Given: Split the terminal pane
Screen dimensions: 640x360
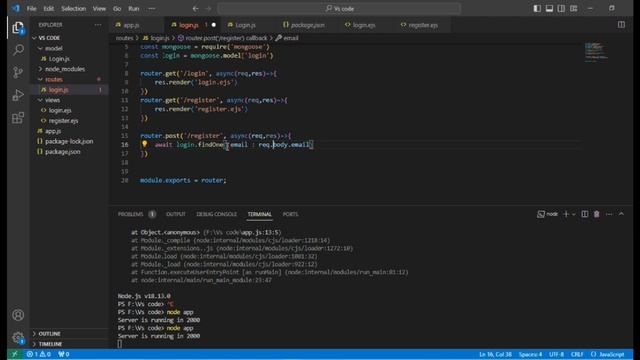Looking at the screenshot, I should [585, 214].
